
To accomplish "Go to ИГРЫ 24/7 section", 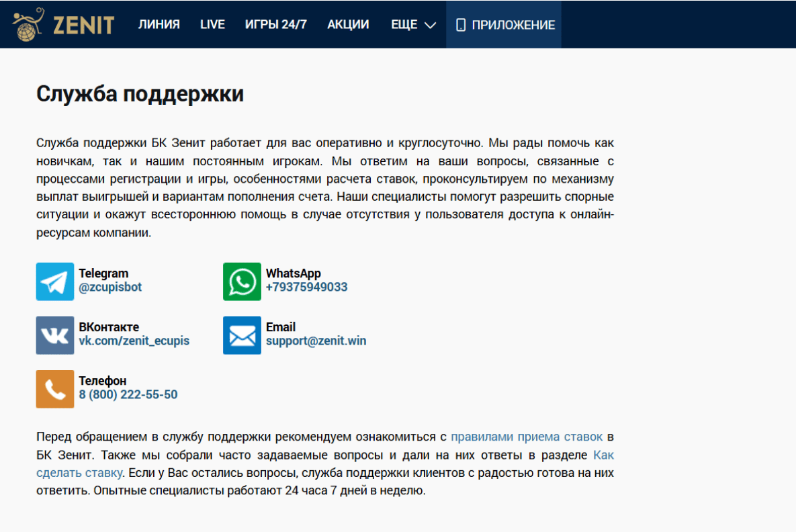I will (276, 24).
